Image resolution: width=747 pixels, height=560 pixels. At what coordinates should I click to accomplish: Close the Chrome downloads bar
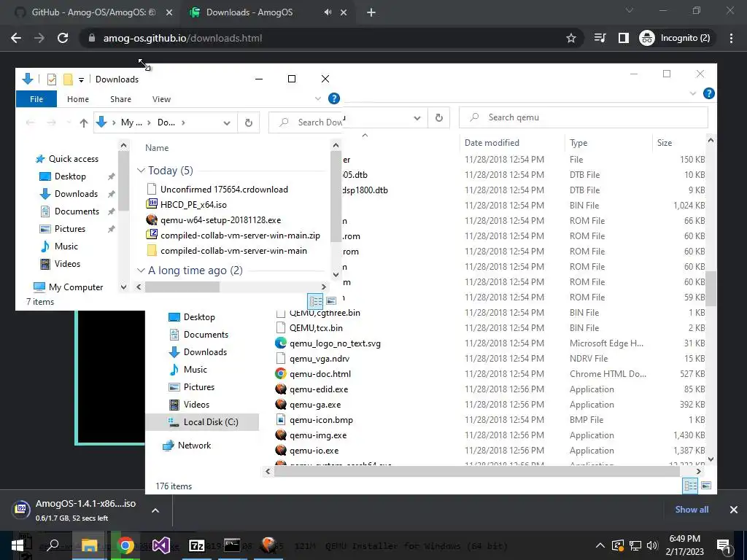tap(734, 510)
